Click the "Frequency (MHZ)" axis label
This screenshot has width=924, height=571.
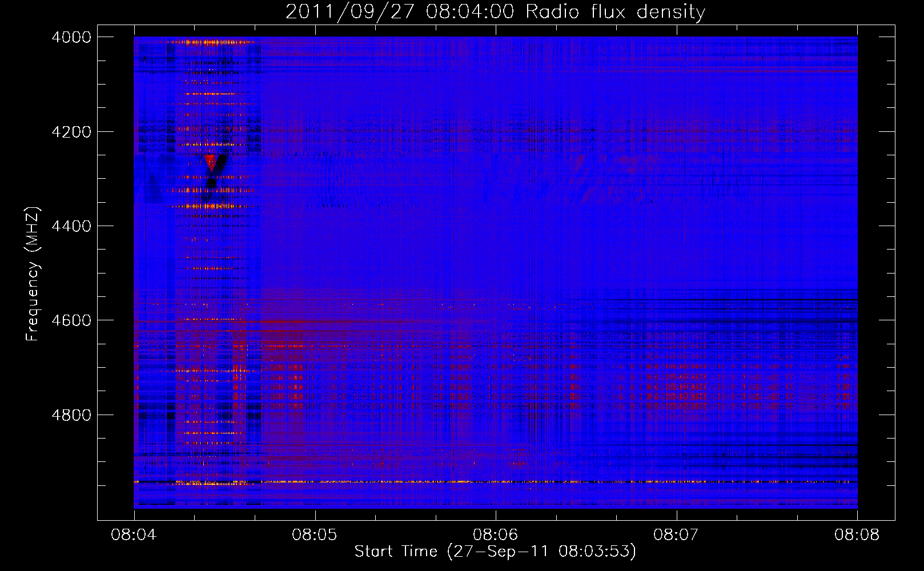coord(33,274)
